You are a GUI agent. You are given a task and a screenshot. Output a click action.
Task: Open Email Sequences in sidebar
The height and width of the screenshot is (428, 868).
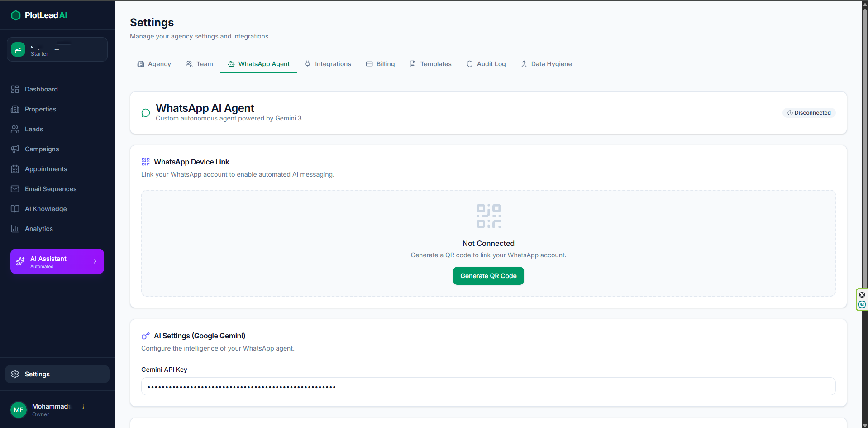coord(57,189)
